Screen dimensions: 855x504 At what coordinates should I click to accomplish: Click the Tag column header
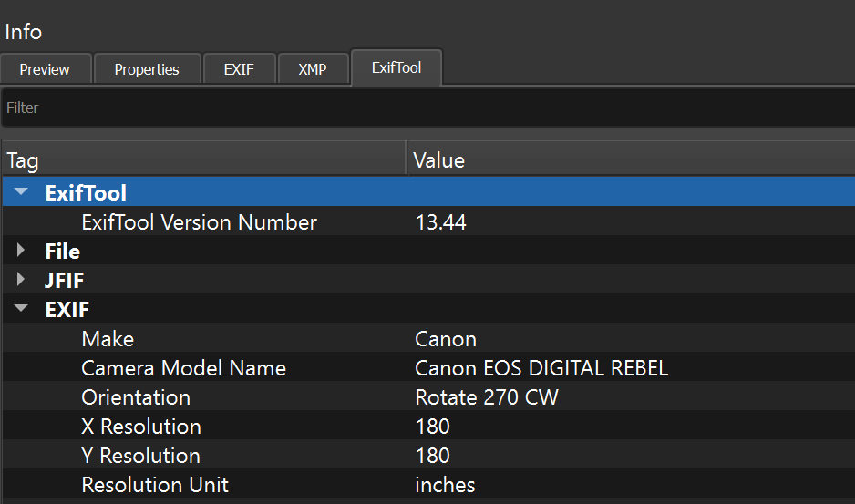coord(204,159)
